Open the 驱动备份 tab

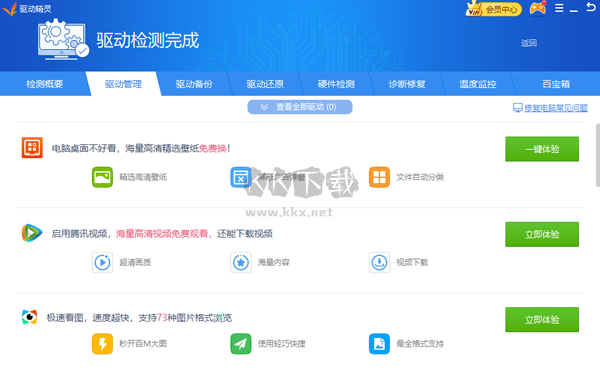[194, 84]
